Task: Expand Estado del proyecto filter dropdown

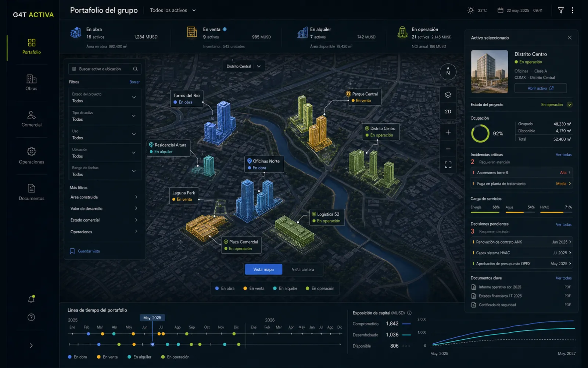Action: click(105, 98)
